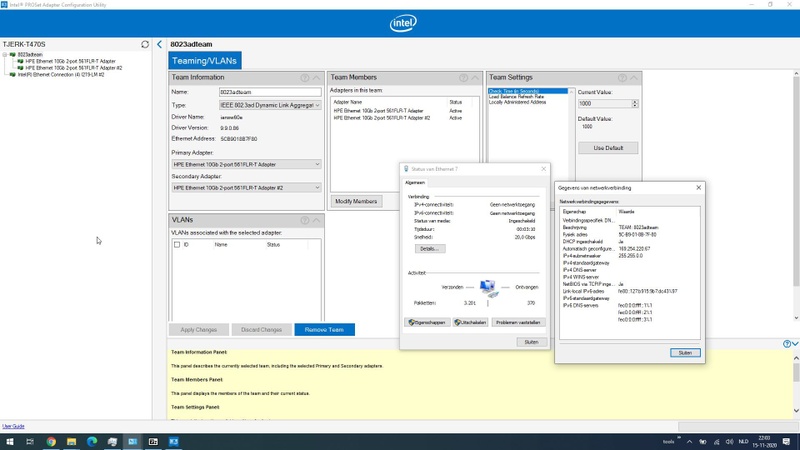Click the volume icon in system tray
The width and height of the screenshot is (800, 450).
coord(730,442)
